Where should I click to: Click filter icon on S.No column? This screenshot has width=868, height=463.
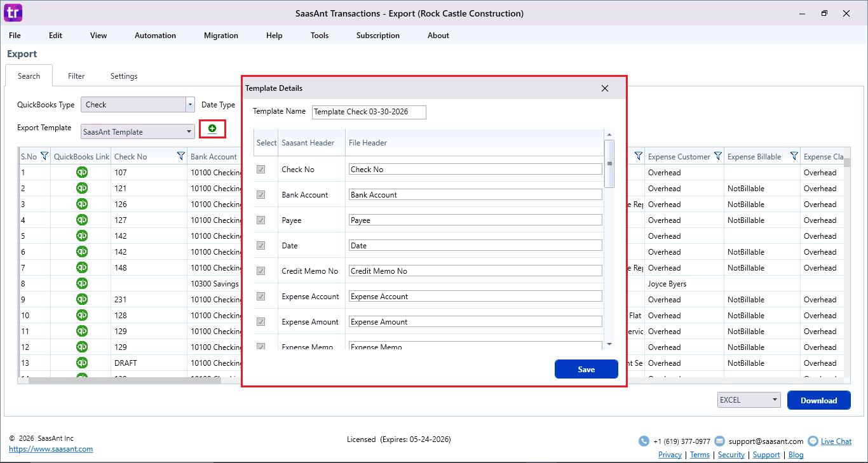(x=44, y=156)
